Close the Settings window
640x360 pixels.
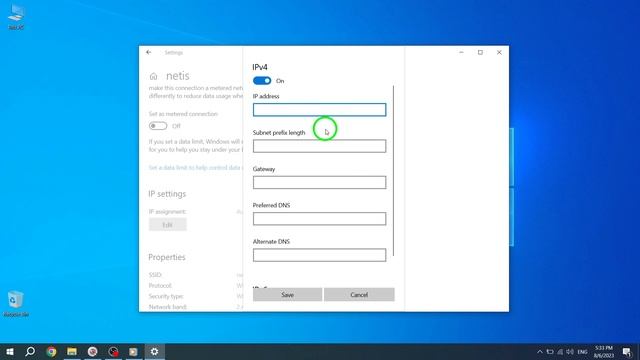[499, 52]
